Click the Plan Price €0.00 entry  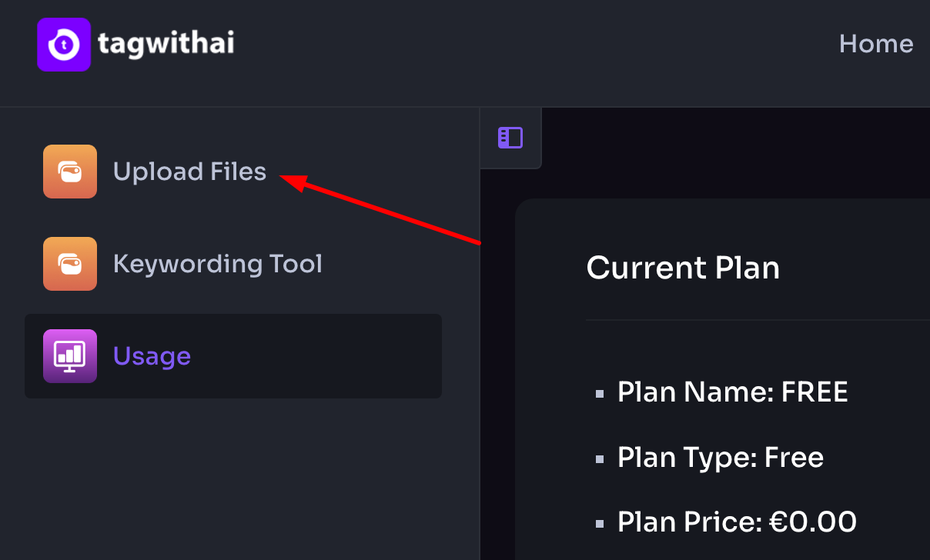pos(737,522)
